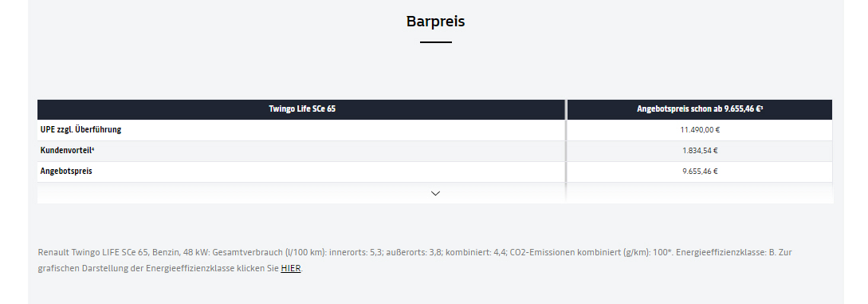This screenshot has width=868, height=304.
Task: Select the Angebotspreis row label
Action: click(x=66, y=171)
